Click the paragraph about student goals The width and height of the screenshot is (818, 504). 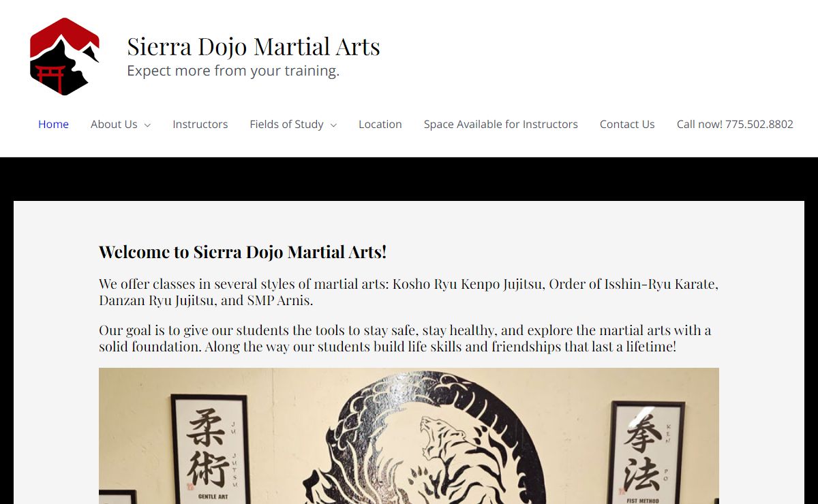click(405, 338)
